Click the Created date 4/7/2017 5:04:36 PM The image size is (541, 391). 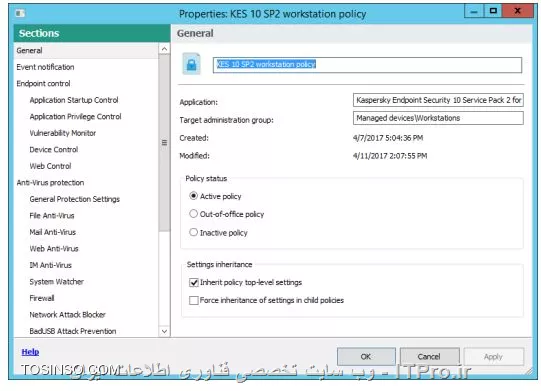388,138
